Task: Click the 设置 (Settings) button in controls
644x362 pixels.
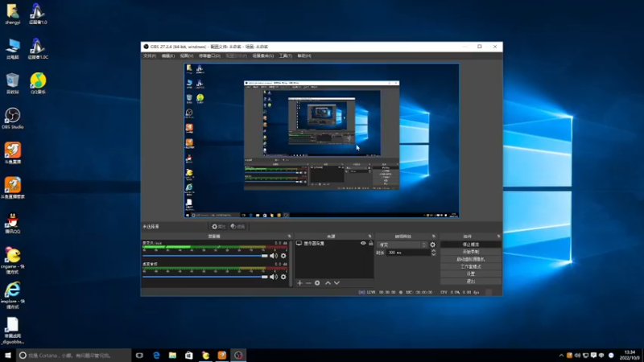Action: [471, 274]
